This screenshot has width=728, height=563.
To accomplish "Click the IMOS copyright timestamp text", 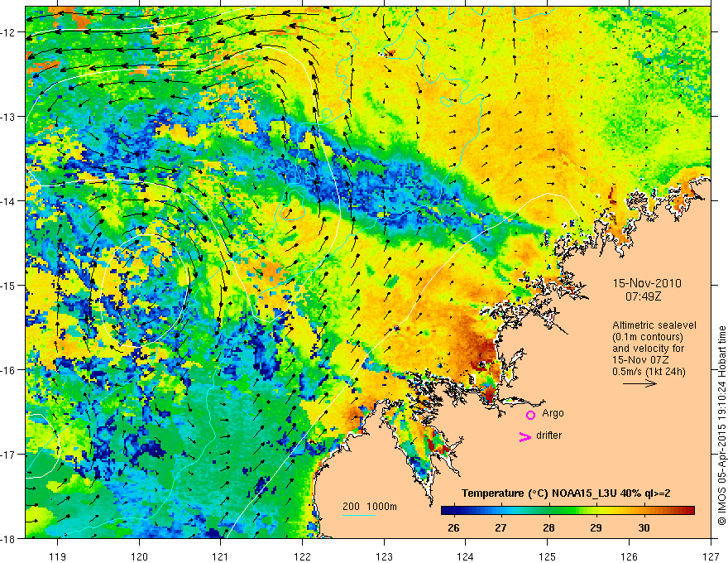I will pos(721,426).
